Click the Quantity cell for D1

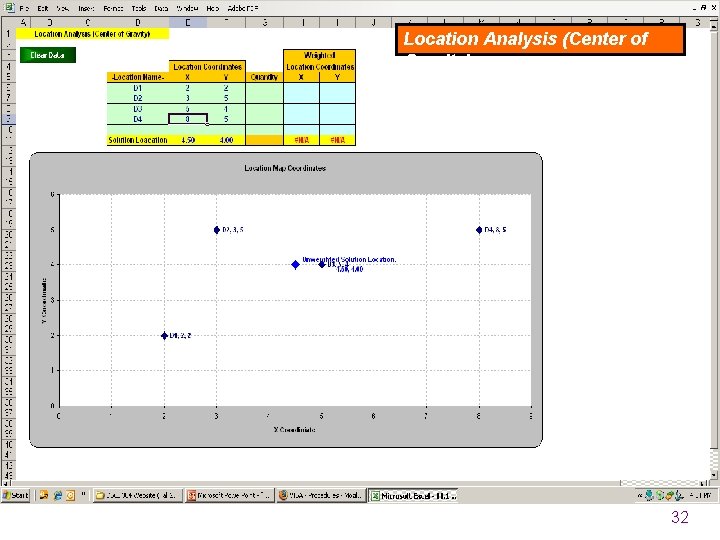(264, 88)
